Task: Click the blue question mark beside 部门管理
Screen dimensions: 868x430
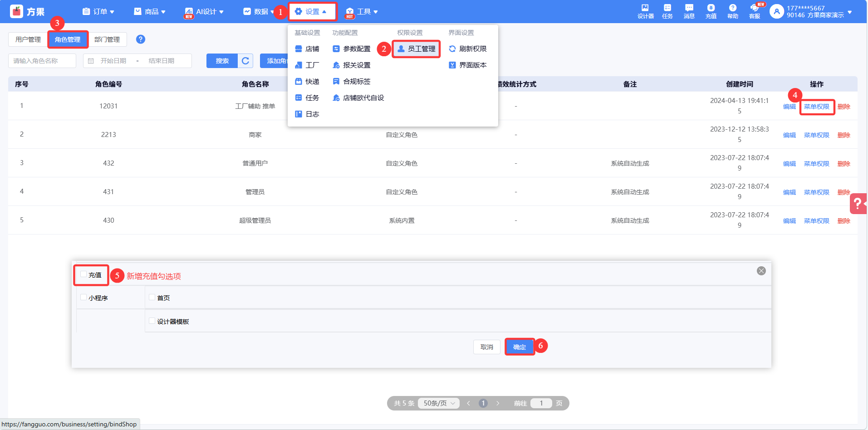Action: click(x=141, y=39)
